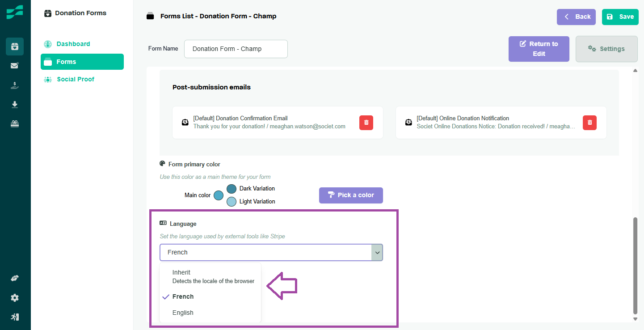Click the Dark Variation color swatch
644x330 pixels.
click(x=232, y=189)
